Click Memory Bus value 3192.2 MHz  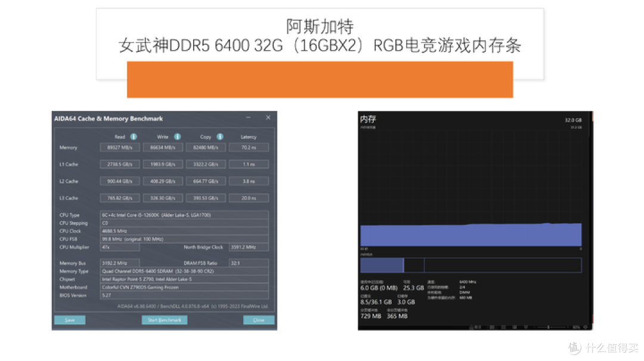pyautogui.click(x=119, y=263)
